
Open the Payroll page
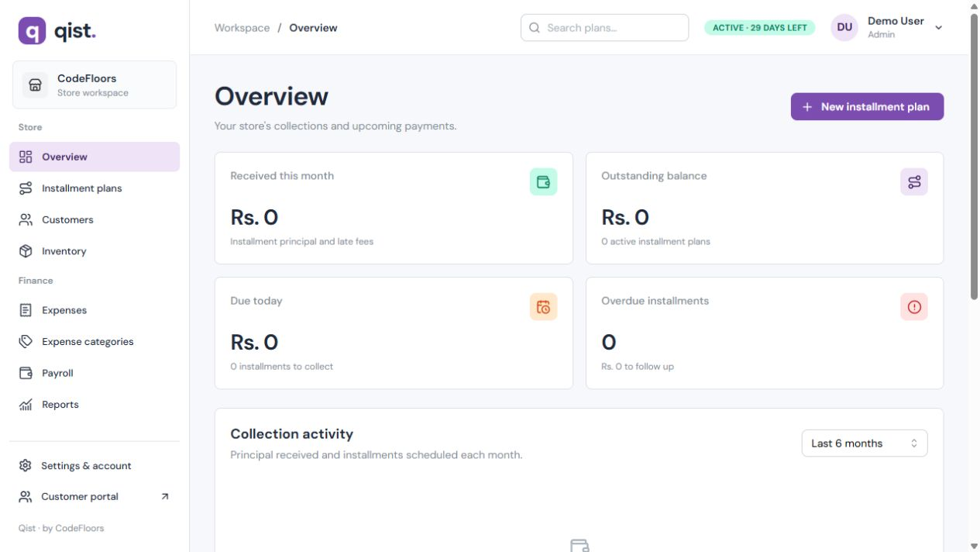pyautogui.click(x=95, y=373)
